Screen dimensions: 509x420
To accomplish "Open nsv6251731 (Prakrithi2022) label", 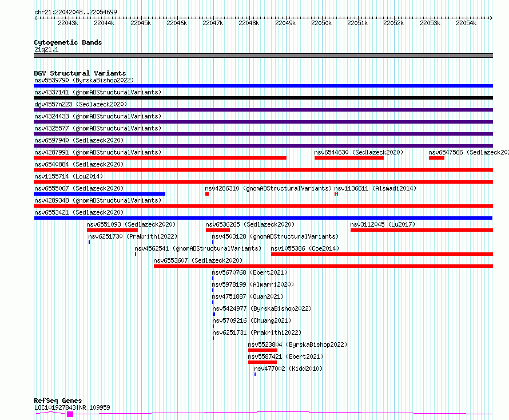I will [257, 332].
